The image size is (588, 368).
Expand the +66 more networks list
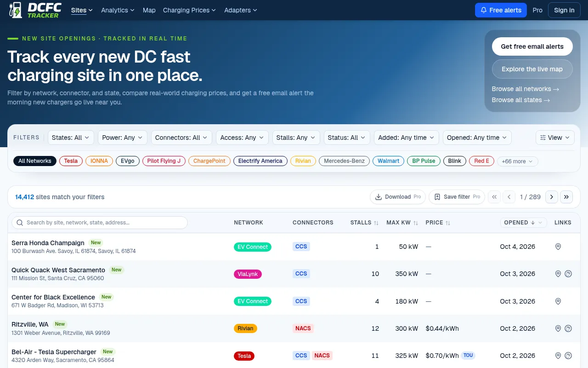click(517, 161)
